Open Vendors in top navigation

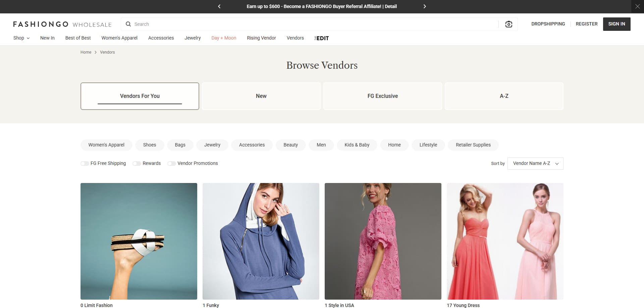tap(295, 38)
